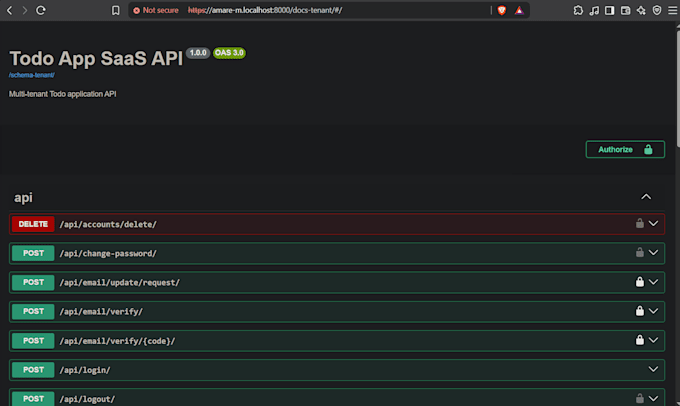Go forward using the browser forward arrow

(x=25, y=10)
